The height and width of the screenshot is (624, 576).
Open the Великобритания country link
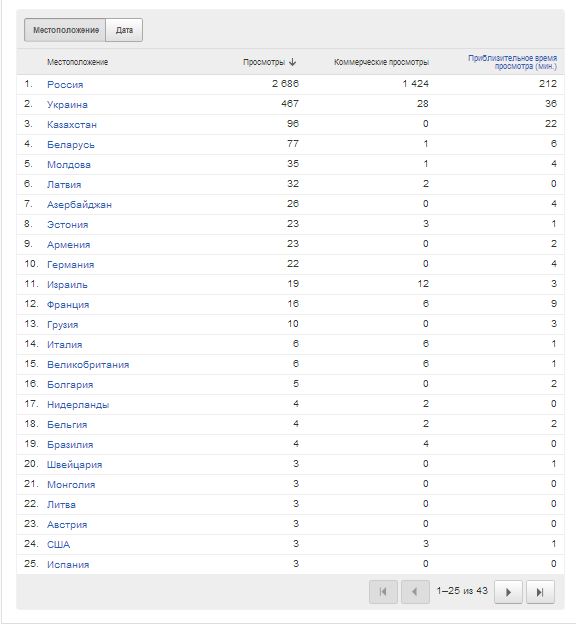point(88,365)
